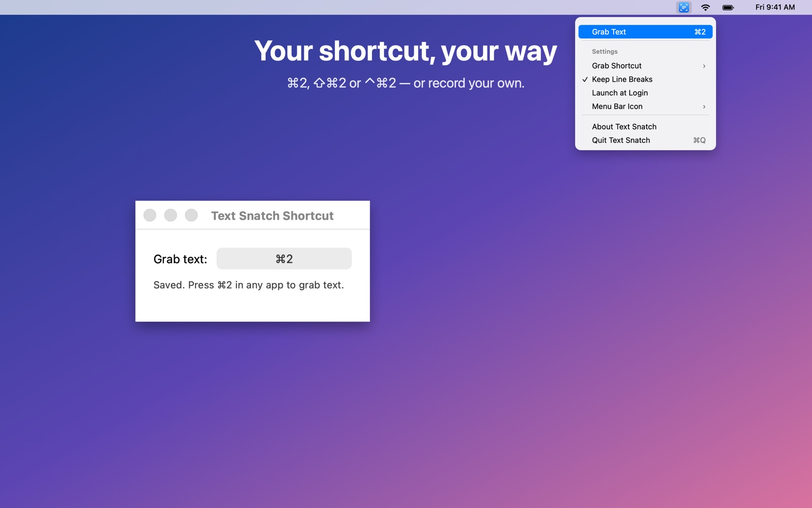This screenshot has width=812, height=508.
Task: Check the battery status icon
Action: (x=728, y=8)
